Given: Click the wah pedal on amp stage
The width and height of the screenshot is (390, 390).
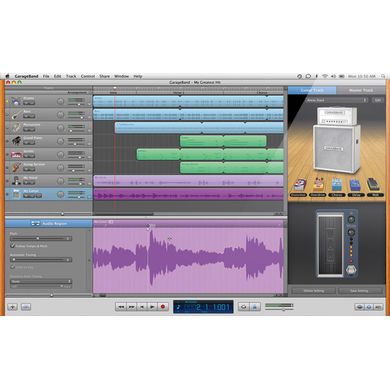Looking at the screenshot, I should point(374,187).
